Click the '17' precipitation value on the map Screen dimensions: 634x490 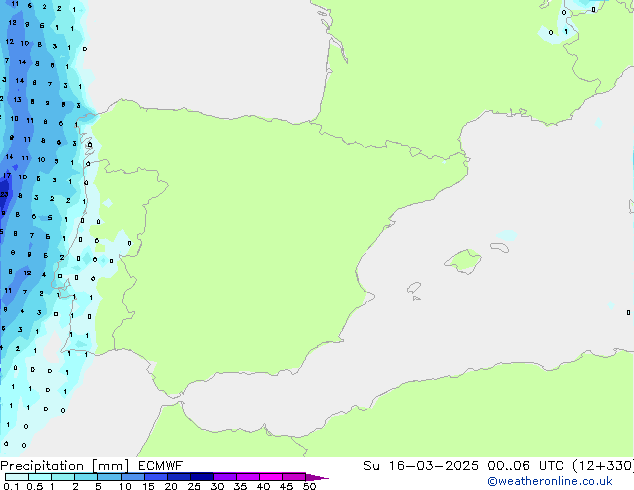click(7, 175)
